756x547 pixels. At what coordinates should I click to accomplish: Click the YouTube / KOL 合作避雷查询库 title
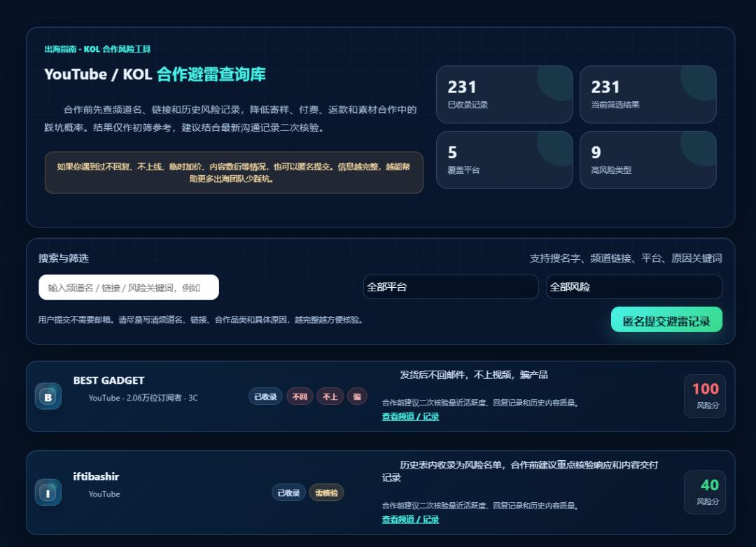click(155, 74)
